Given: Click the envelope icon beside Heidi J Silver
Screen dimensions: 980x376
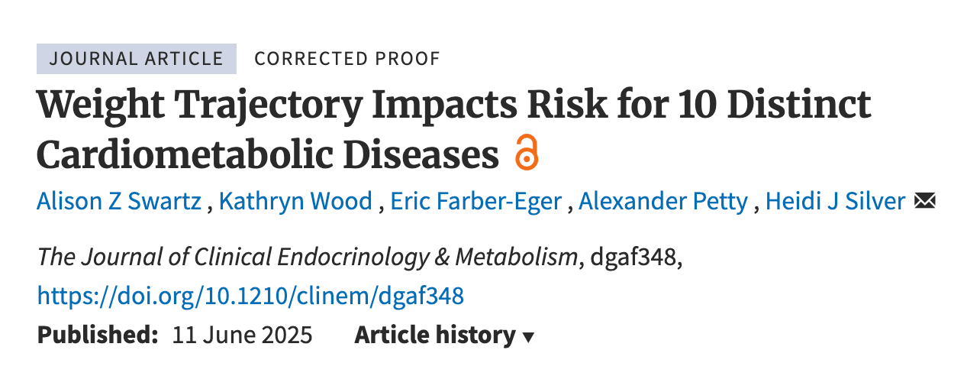Looking at the screenshot, I should click(924, 202).
